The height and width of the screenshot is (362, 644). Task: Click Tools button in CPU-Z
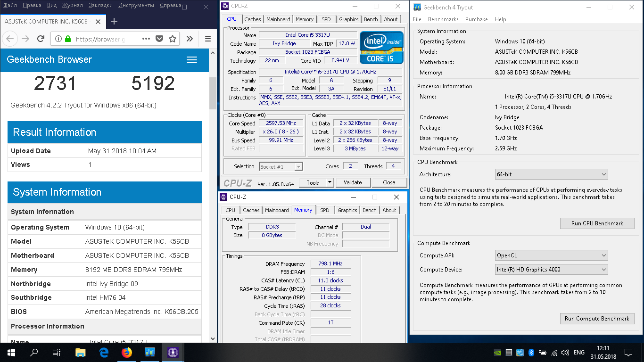tap(313, 182)
